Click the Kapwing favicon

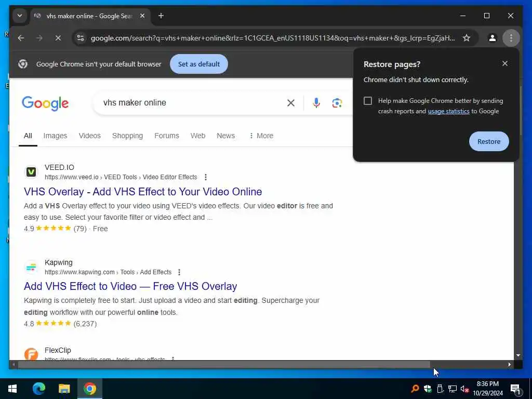(x=31, y=267)
